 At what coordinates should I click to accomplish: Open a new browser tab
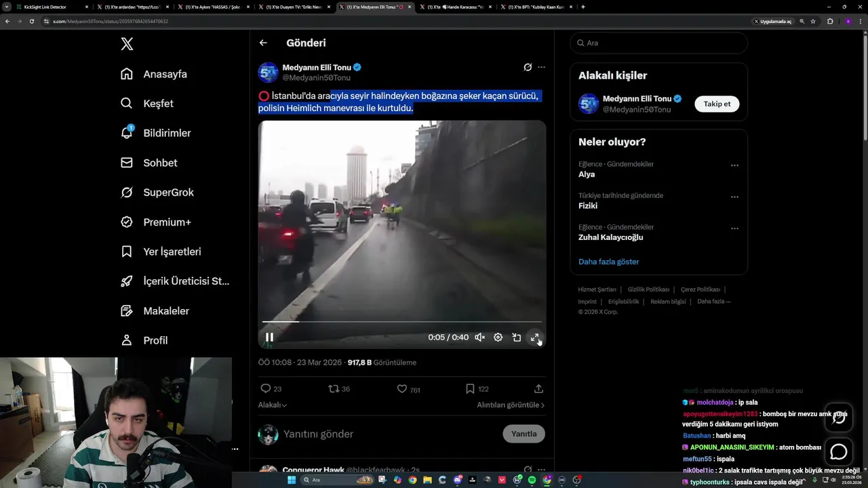(583, 7)
